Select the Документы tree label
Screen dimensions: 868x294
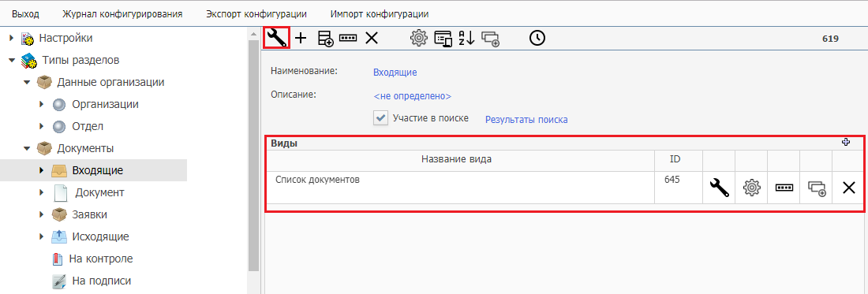point(86,149)
